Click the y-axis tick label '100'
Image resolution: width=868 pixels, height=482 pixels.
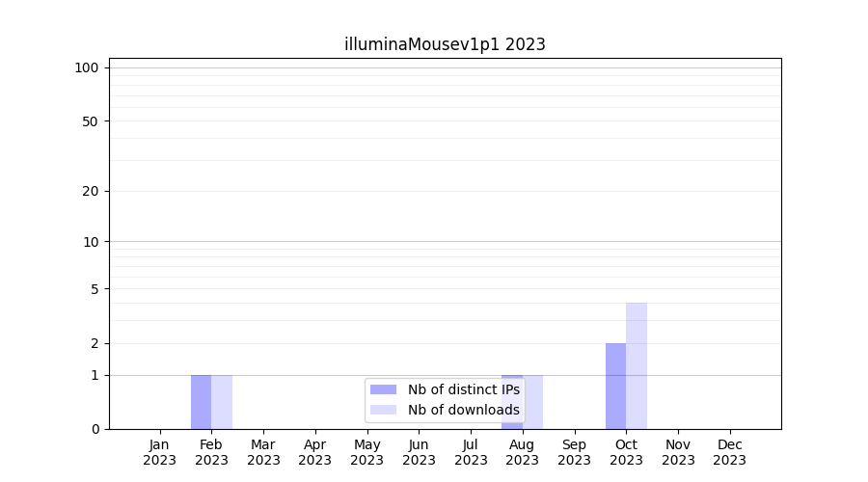[87, 67]
